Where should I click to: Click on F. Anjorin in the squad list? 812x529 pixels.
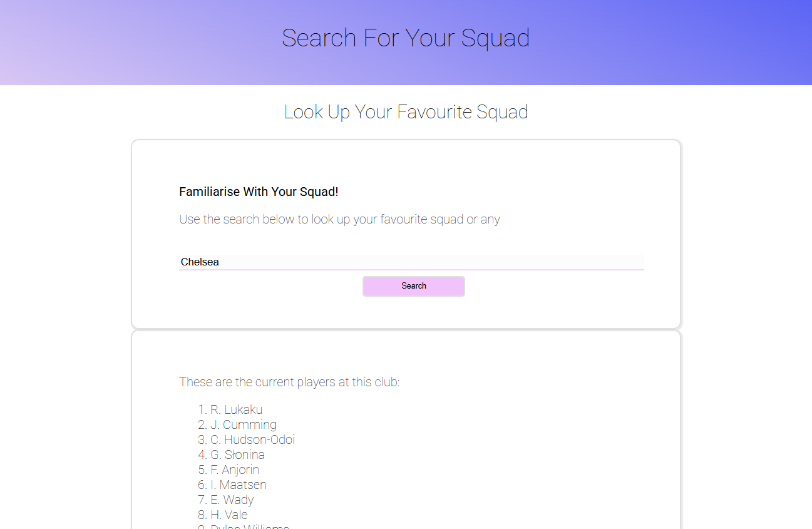coord(234,470)
